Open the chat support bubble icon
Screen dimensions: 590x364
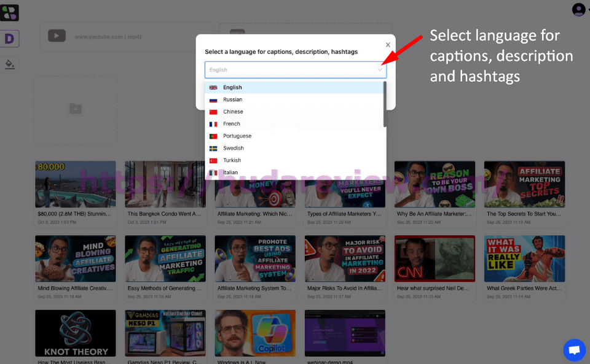[574, 350]
